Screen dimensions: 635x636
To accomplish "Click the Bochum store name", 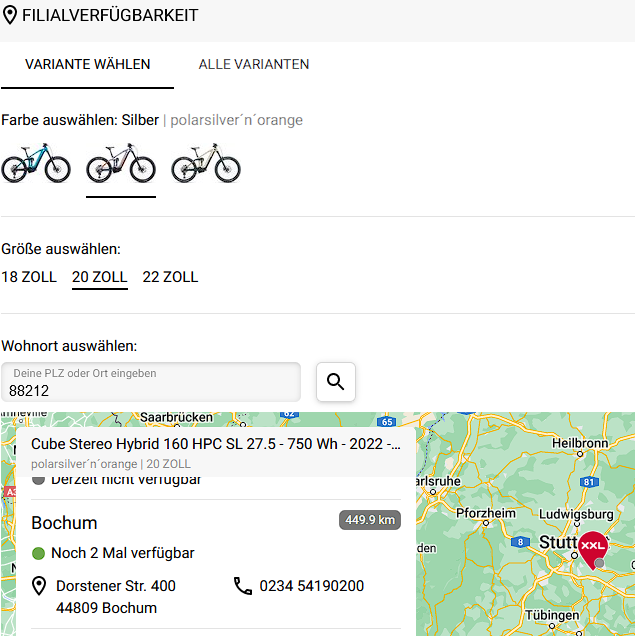I will (64, 523).
